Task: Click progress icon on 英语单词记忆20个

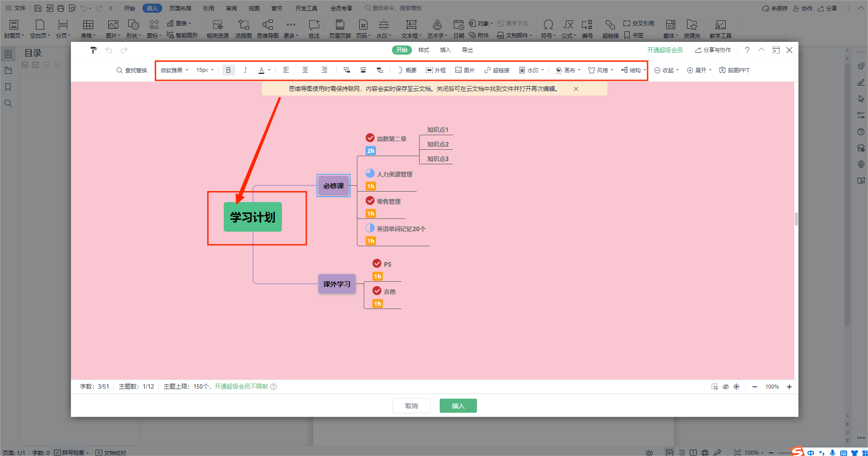Action: click(370, 228)
